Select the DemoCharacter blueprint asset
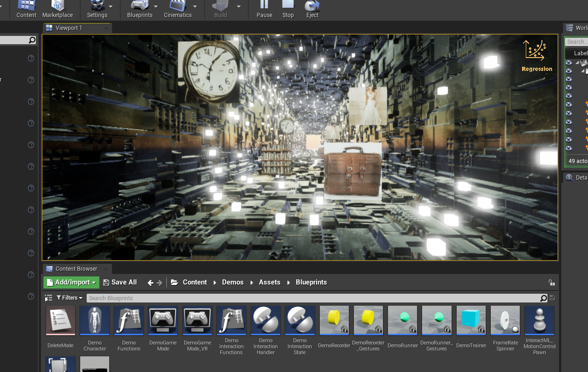This screenshot has width=588, height=372. pos(94,320)
